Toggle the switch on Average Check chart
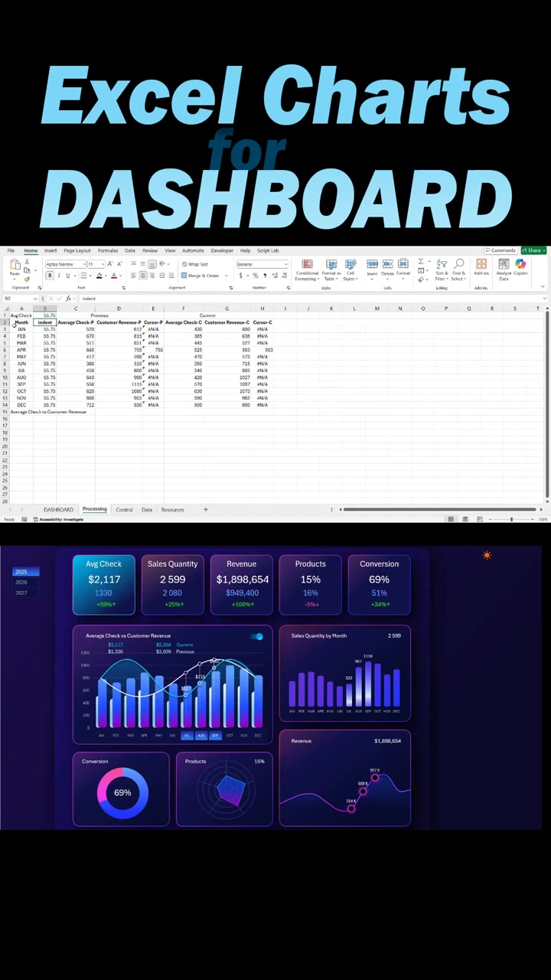The image size is (551, 980). click(257, 636)
